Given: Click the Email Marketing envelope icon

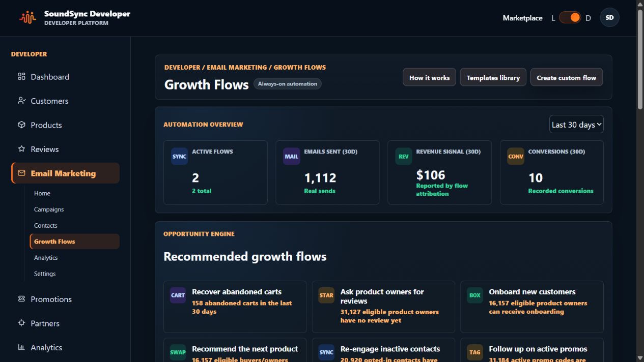Looking at the screenshot, I should pos(21,173).
